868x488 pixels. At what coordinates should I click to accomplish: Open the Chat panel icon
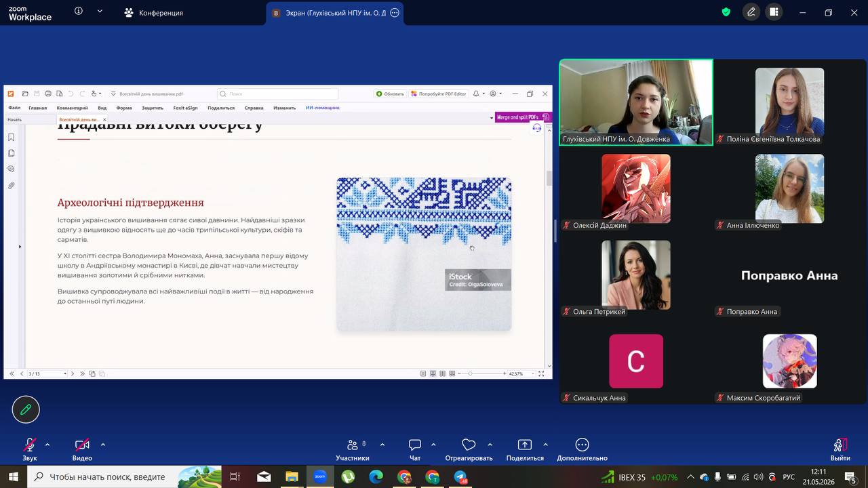pyautogui.click(x=415, y=445)
